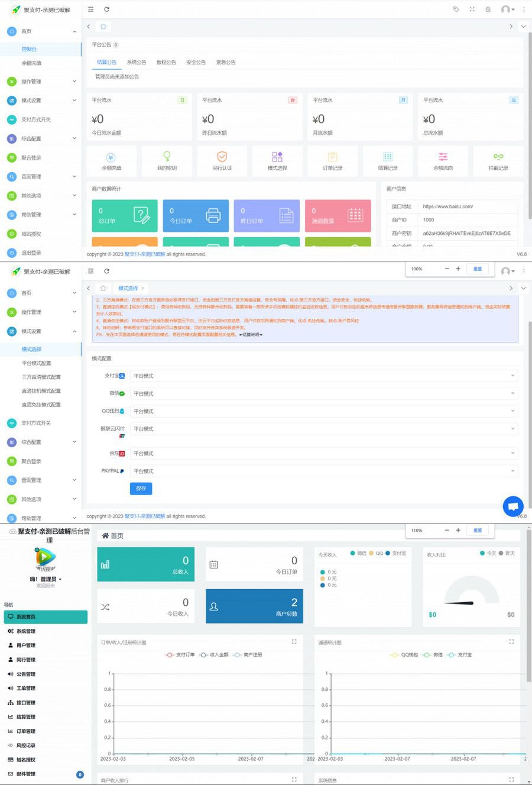Select 接口管理 in admin navigation

coord(25,703)
